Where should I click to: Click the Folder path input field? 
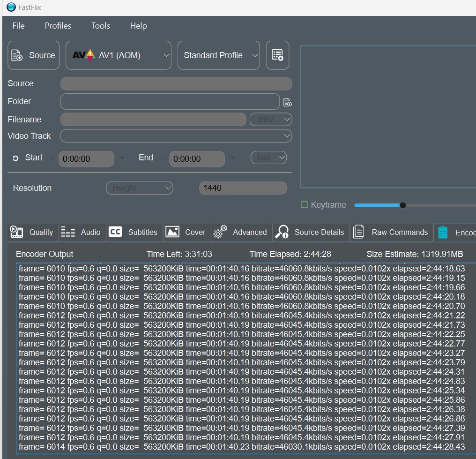(x=170, y=101)
